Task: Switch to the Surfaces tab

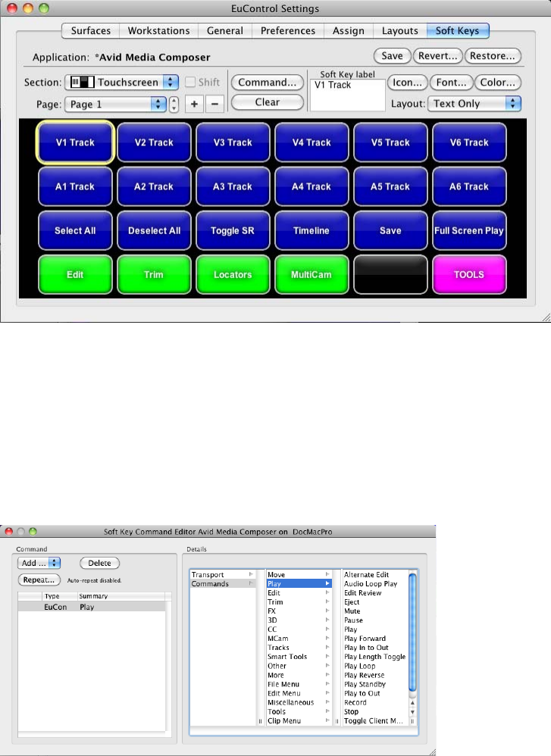Action: click(x=91, y=30)
